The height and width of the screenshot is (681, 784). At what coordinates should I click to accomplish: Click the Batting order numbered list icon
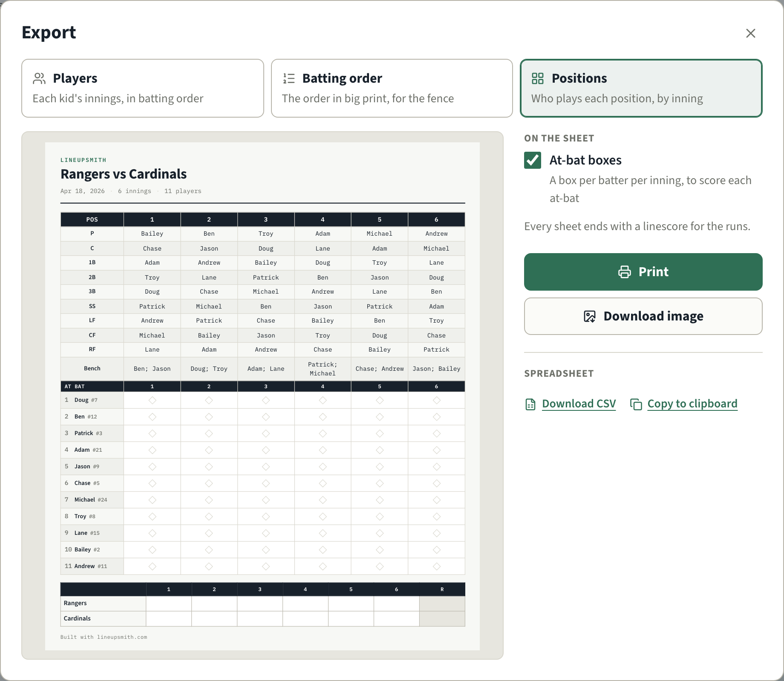pyautogui.click(x=289, y=78)
